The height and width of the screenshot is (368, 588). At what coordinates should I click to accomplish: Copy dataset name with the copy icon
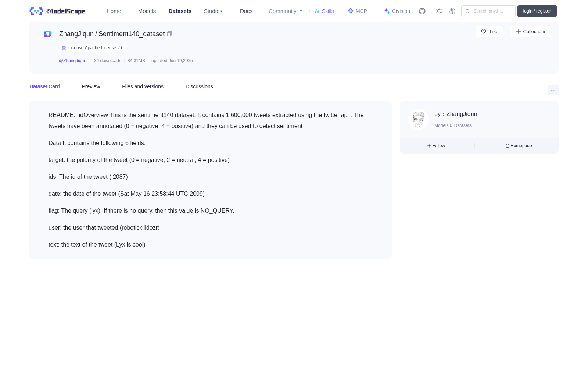(169, 34)
